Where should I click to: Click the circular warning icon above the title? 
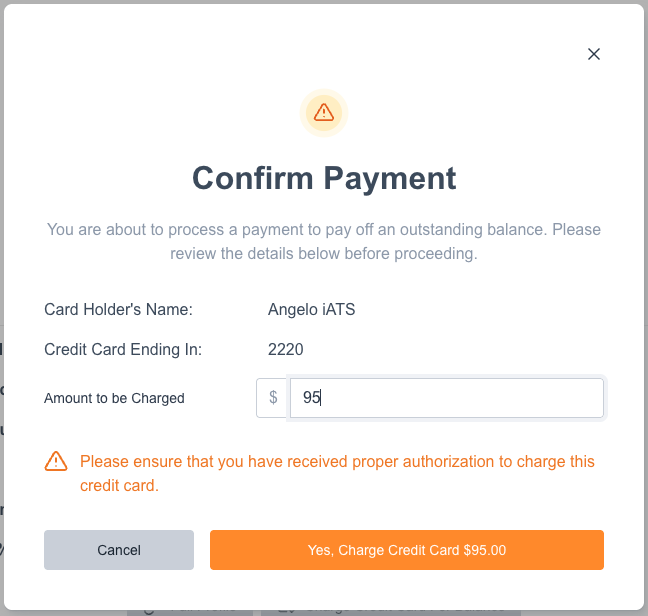[323, 112]
